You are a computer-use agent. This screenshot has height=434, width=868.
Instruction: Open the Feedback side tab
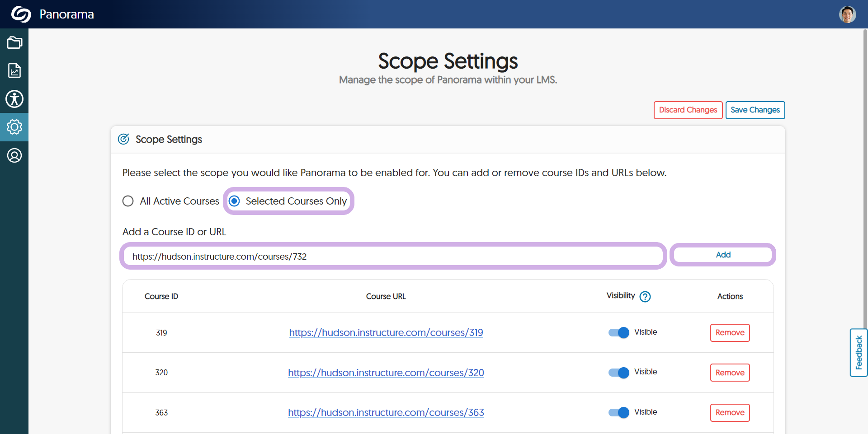coord(859,353)
